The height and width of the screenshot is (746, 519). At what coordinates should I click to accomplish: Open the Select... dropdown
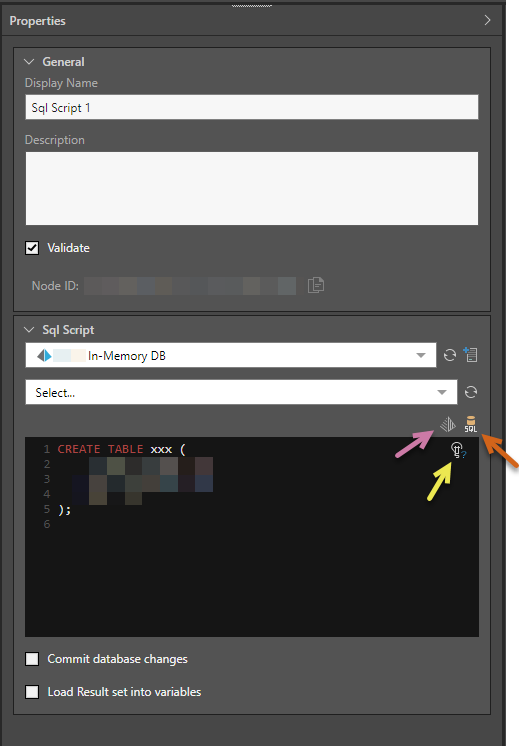(x=241, y=393)
